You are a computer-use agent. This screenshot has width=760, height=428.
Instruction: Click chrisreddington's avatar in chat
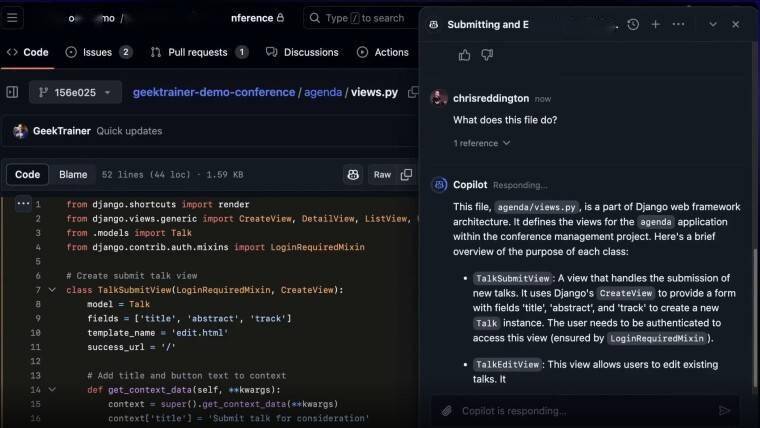click(x=439, y=98)
